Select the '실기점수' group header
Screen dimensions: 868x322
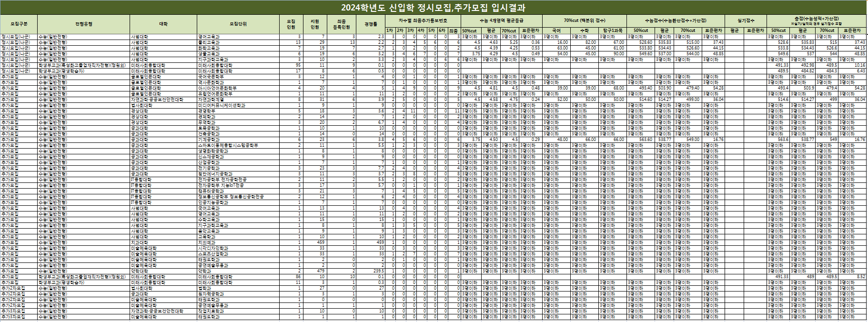click(x=746, y=21)
